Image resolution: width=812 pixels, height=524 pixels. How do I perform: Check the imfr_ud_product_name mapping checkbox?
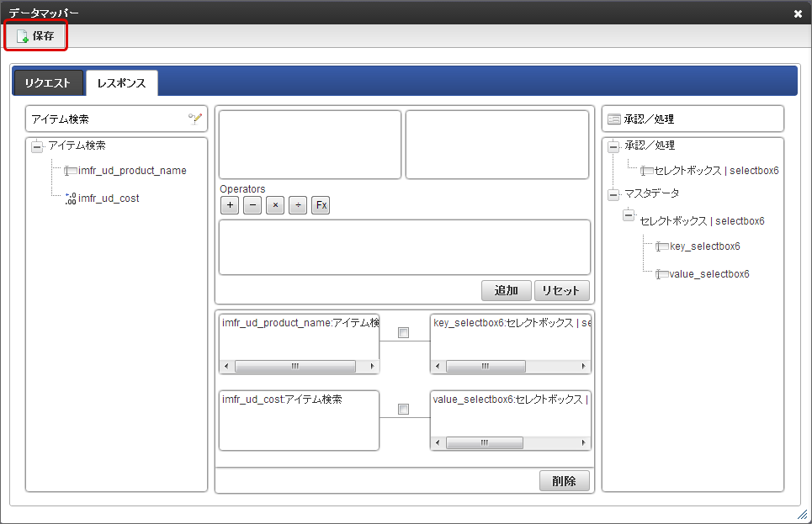403,332
